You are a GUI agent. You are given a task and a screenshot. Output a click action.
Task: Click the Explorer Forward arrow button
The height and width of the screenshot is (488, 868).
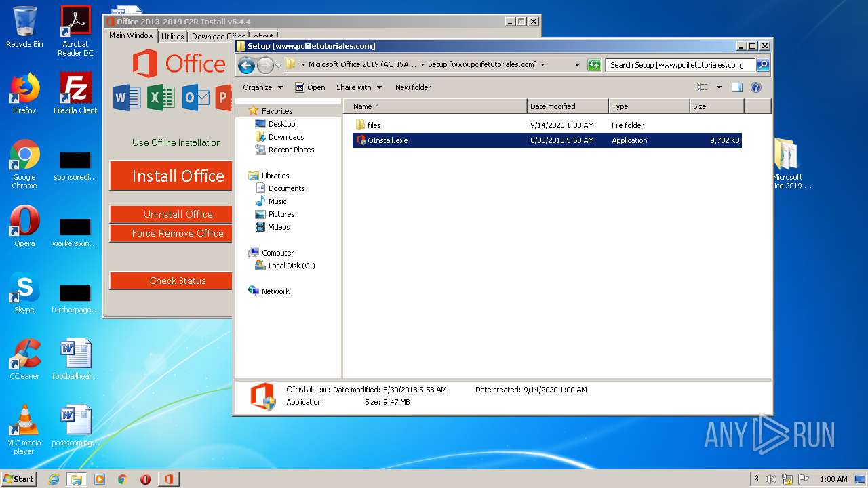[x=265, y=65]
